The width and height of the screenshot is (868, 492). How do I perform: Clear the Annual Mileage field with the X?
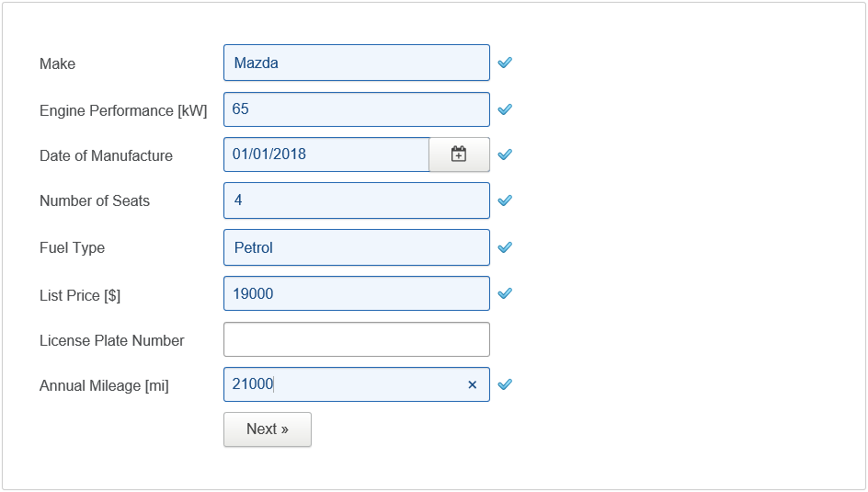[x=473, y=385]
